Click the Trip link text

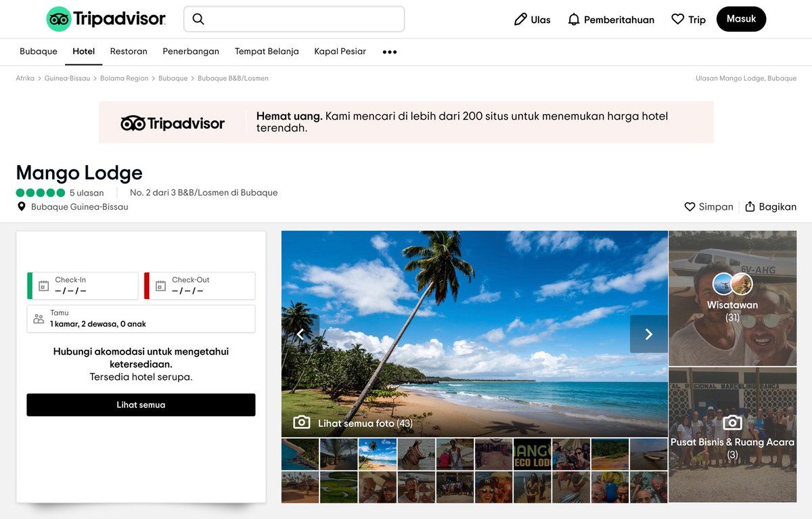pos(697,20)
